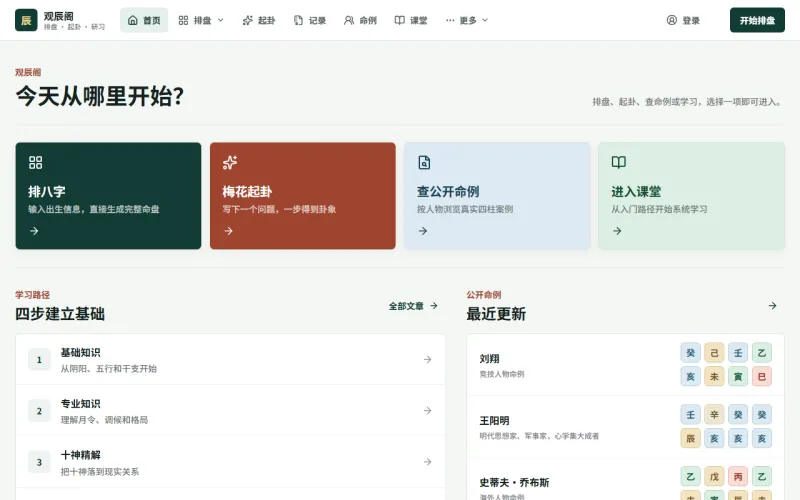The width and height of the screenshot is (800, 500).
Task: Click the 戊 tile in 乔布斯 row
Action: point(714,476)
